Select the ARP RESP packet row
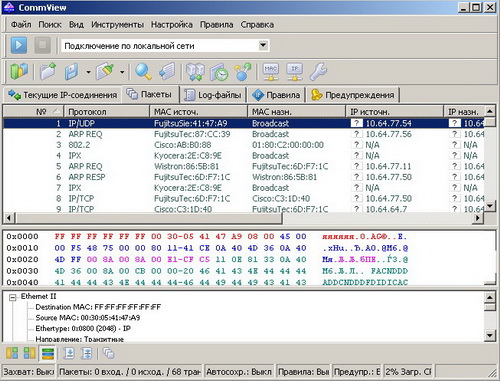Viewport: 500px width, 381px height. click(243, 177)
